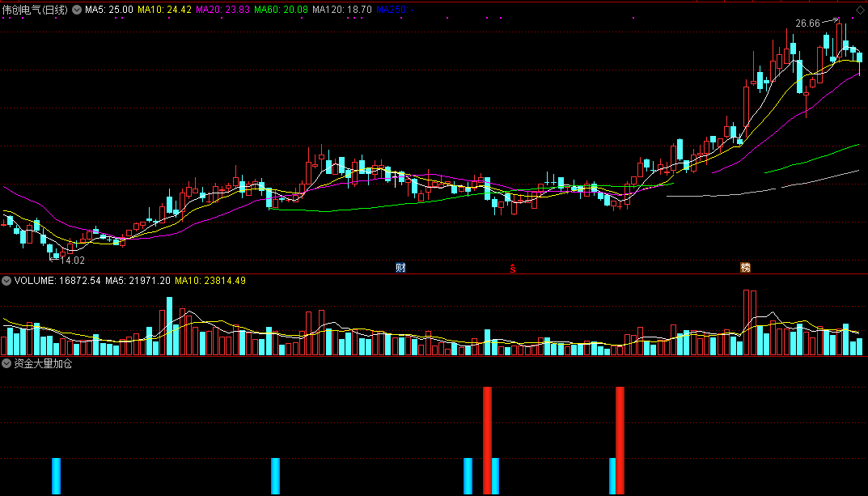Image resolution: width=868 pixels, height=496 pixels.
Task: Click the MA5: 25.00 label
Action: point(109,10)
